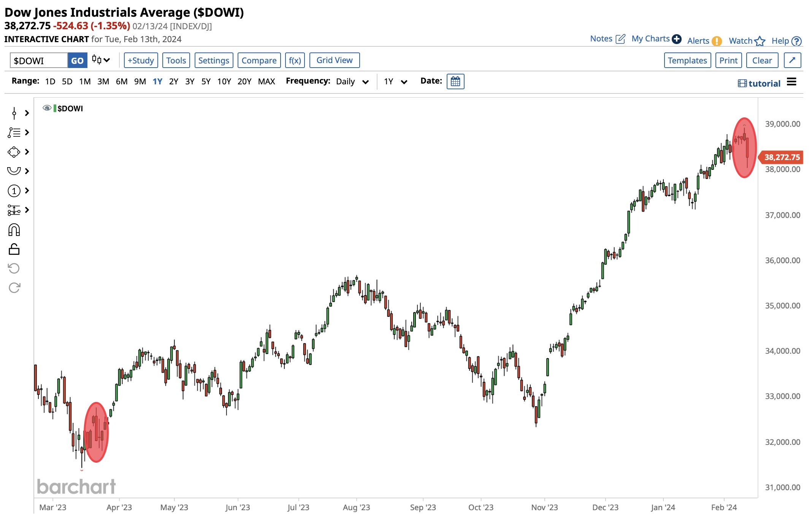812x525 pixels.
Task: Select the 1M range
Action: [85, 82]
